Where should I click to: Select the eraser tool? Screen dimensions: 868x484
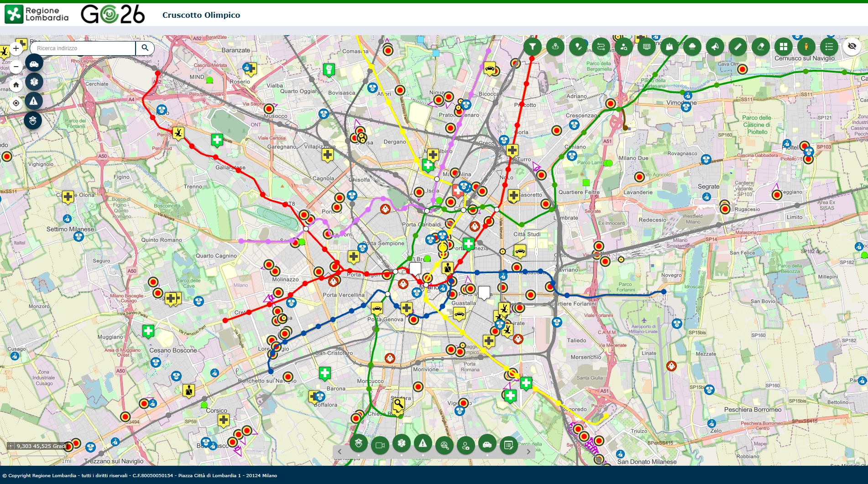[x=760, y=47]
